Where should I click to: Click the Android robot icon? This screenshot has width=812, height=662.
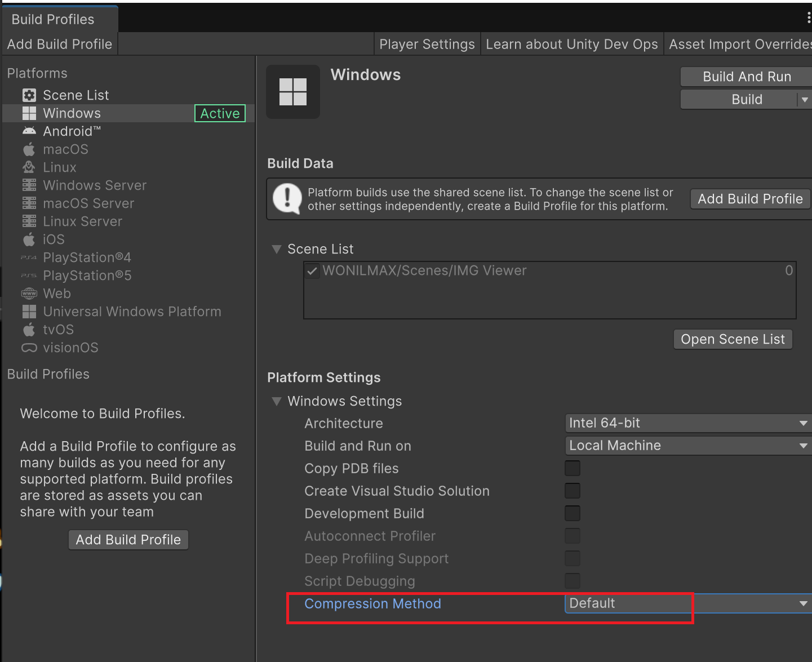29,131
